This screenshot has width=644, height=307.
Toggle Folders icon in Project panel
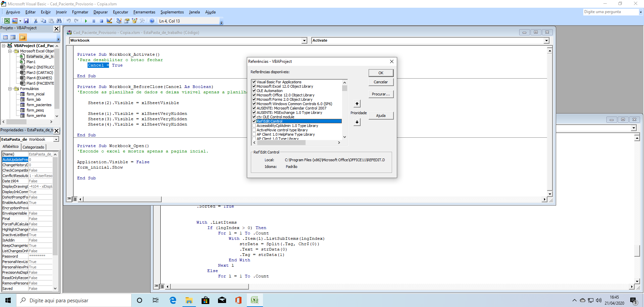(23, 37)
